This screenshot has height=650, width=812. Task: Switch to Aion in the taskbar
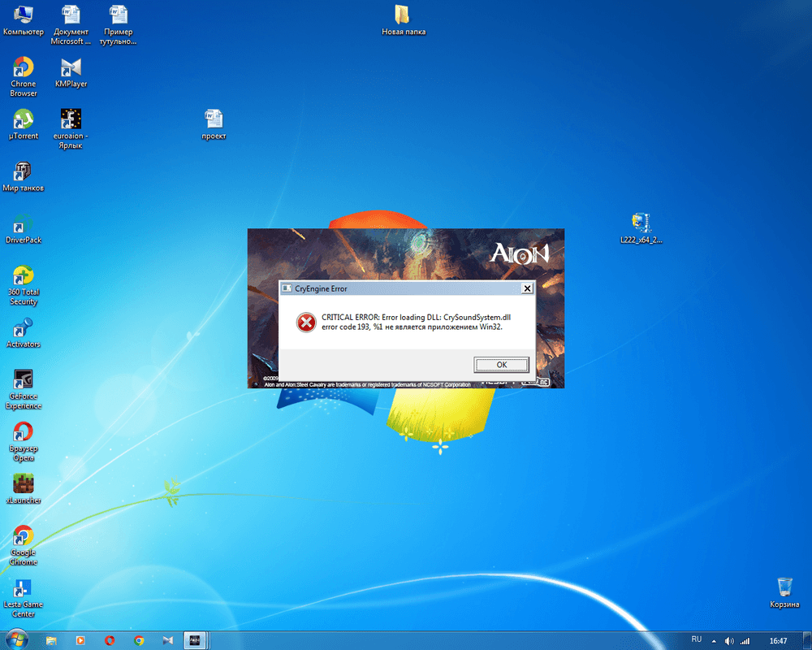(x=195, y=640)
